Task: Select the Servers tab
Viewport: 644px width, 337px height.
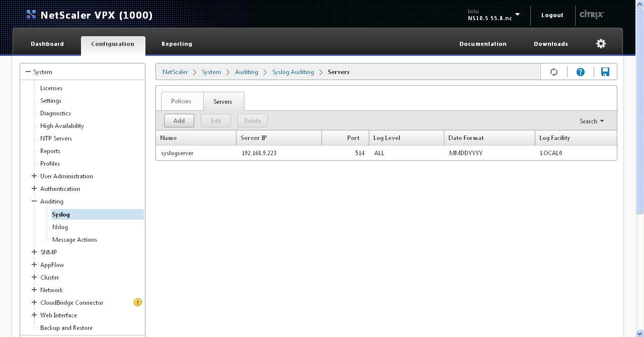Action: pos(223,101)
